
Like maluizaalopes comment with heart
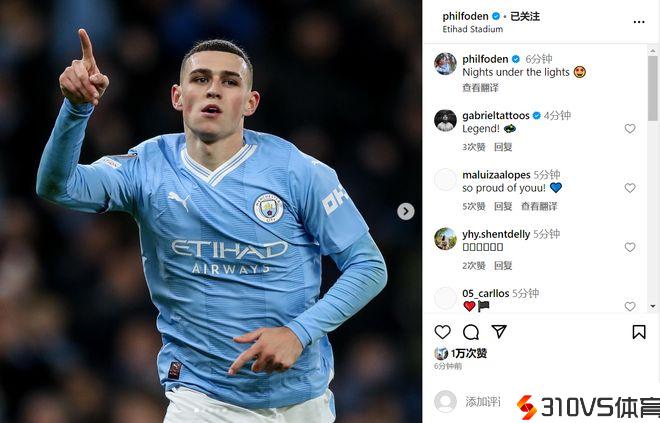tap(630, 188)
